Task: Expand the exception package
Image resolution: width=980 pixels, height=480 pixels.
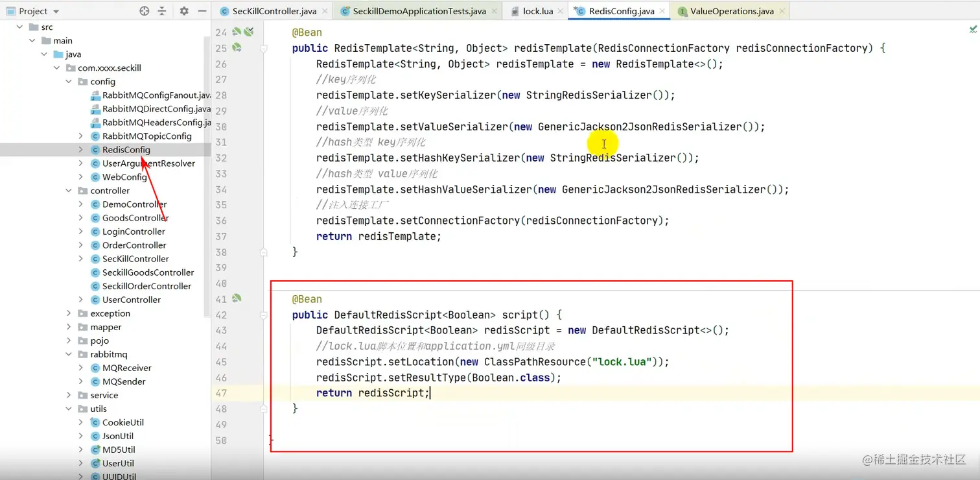Action: [x=69, y=313]
